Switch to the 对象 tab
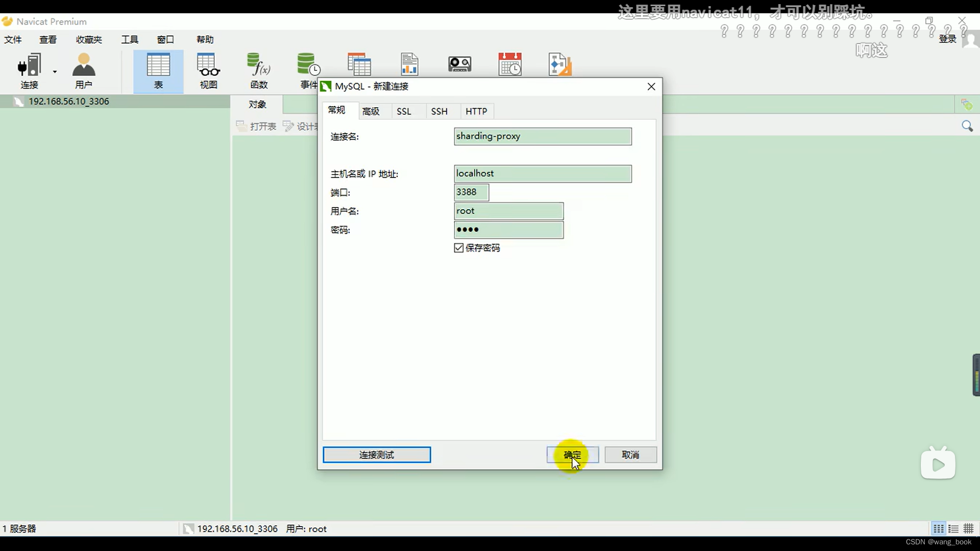The height and width of the screenshot is (551, 980). [x=257, y=105]
